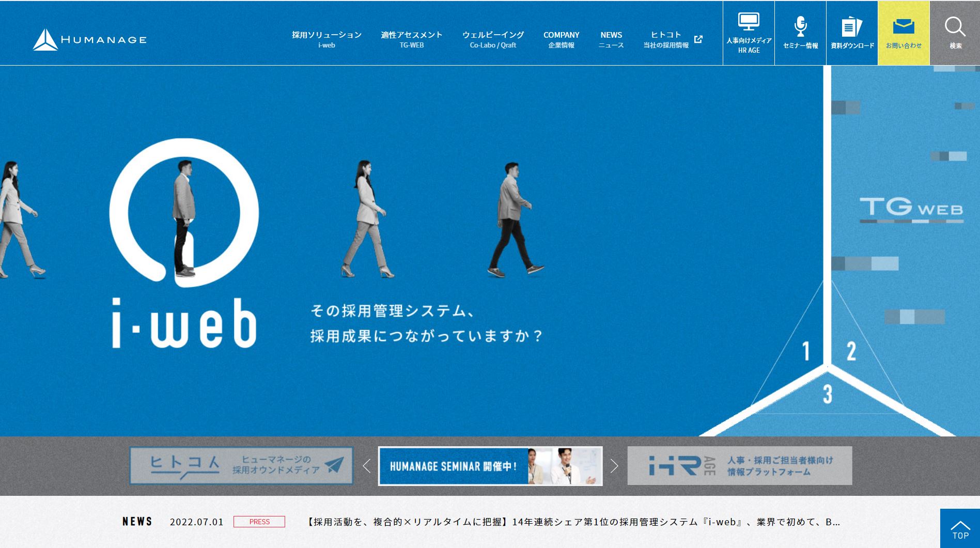The image size is (980, 548).
Task: Open NEWS ニュース menu
Action: (611, 39)
